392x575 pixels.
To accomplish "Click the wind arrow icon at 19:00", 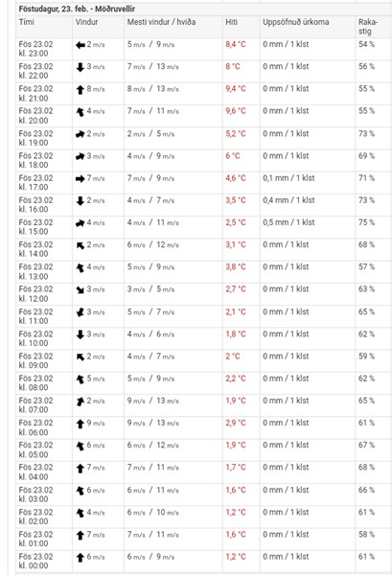I will click(x=81, y=134).
